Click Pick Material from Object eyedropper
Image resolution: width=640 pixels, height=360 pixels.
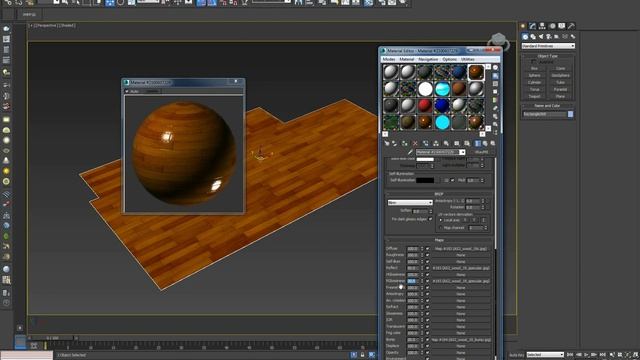[410, 152]
